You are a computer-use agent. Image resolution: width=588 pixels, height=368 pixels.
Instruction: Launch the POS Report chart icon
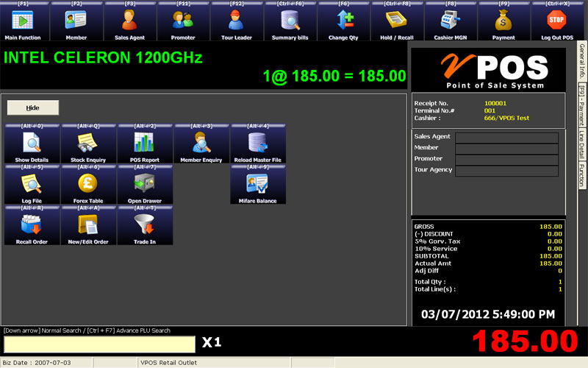145,144
